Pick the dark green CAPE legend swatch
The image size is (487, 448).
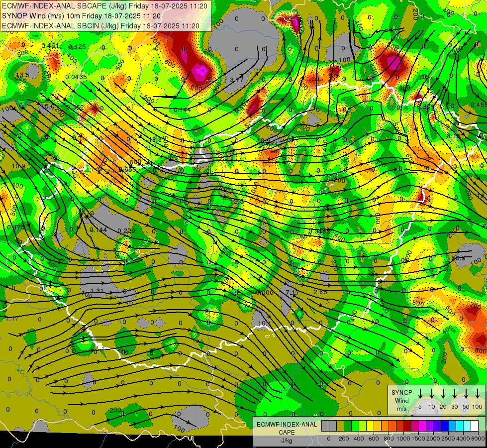click(348, 426)
